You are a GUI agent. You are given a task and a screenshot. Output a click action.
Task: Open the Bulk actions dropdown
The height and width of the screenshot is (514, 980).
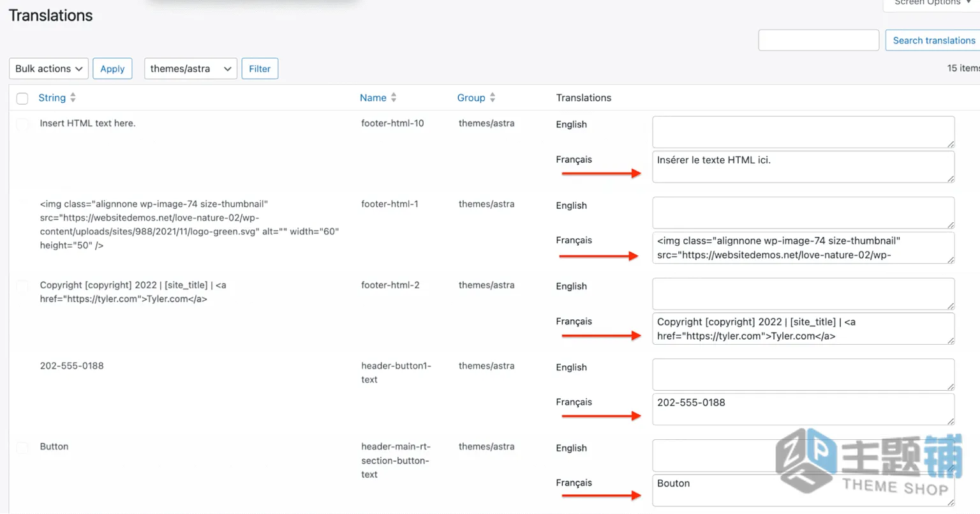pyautogui.click(x=48, y=69)
